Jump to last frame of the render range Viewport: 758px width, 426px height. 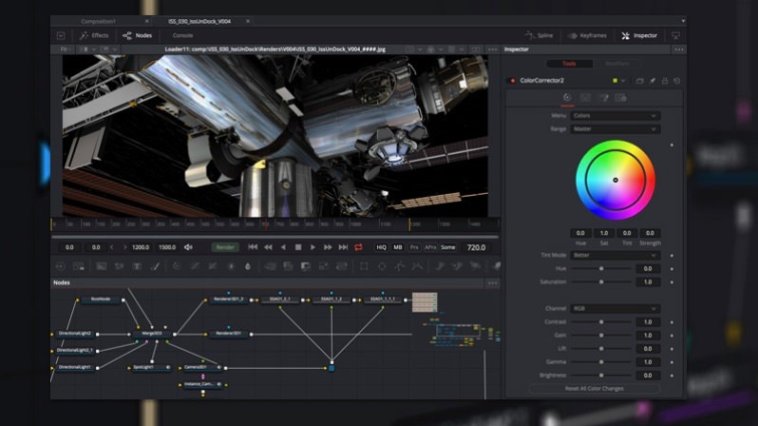tap(343, 247)
